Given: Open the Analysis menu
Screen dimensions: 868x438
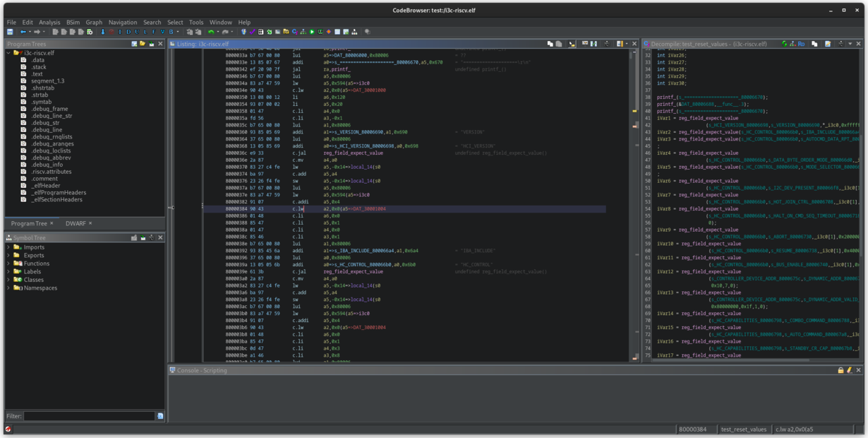Looking at the screenshot, I should [49, 22].
